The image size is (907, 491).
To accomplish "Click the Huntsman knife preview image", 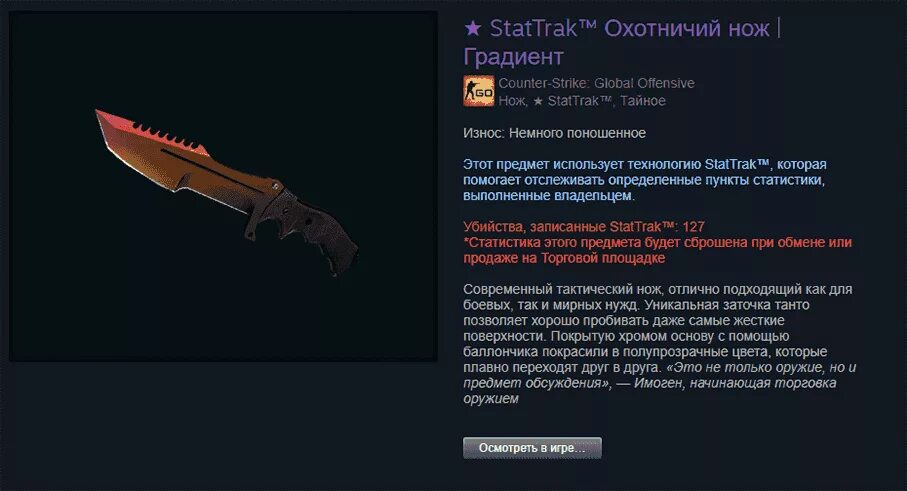I will coord(223,186).
